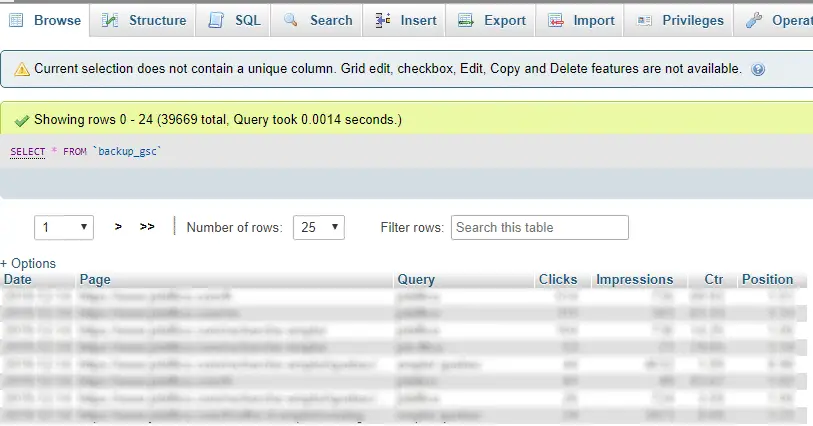The width and height of the screenshot is (813, 426).
Task: Click the 'Showing rows 0 - 24' message
Action: (218, 120)
